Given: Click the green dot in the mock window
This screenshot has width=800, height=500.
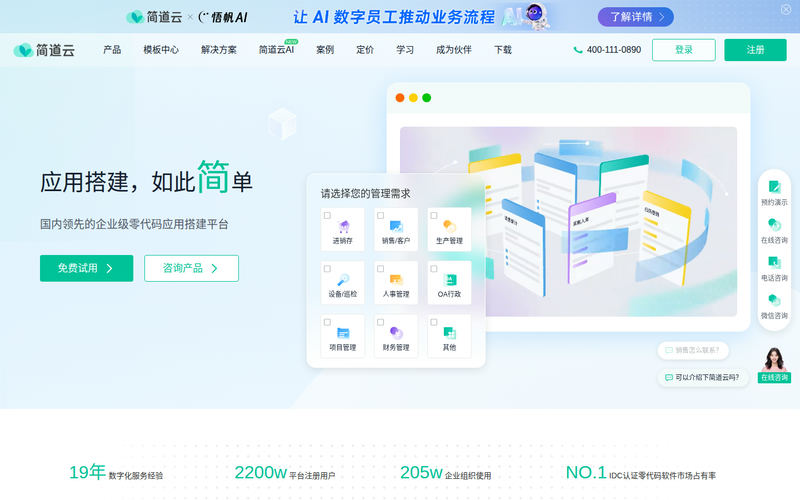Looking at the screenshot, I should click(x=427, y=97).
